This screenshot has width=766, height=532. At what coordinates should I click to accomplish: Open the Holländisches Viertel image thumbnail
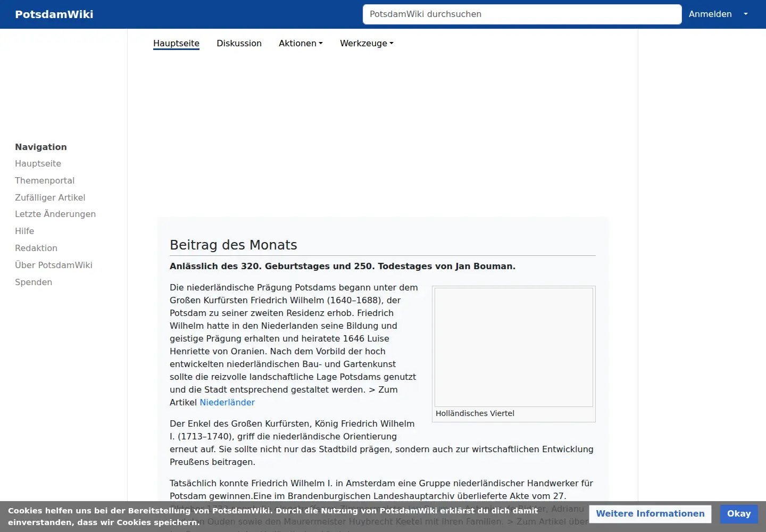pos(514,347)
